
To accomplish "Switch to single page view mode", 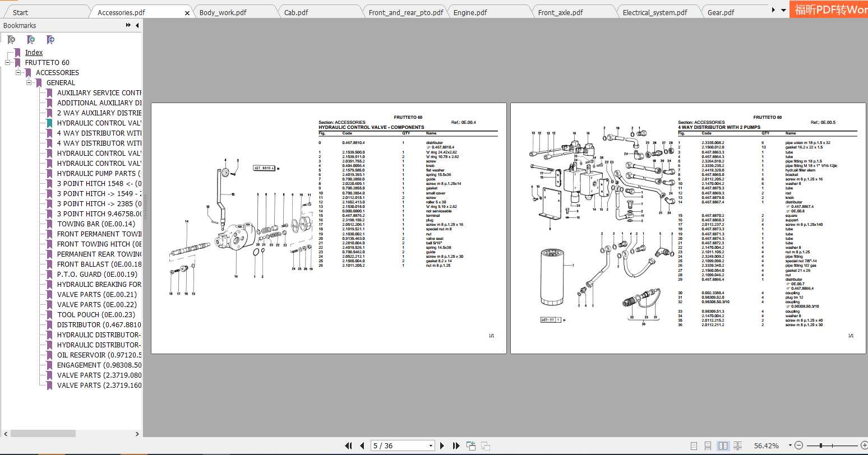I will click(694, 445).
